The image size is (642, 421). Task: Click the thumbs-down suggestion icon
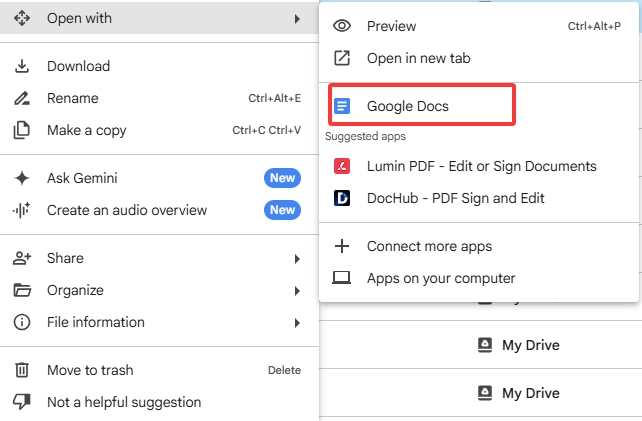tap(22, 402)
